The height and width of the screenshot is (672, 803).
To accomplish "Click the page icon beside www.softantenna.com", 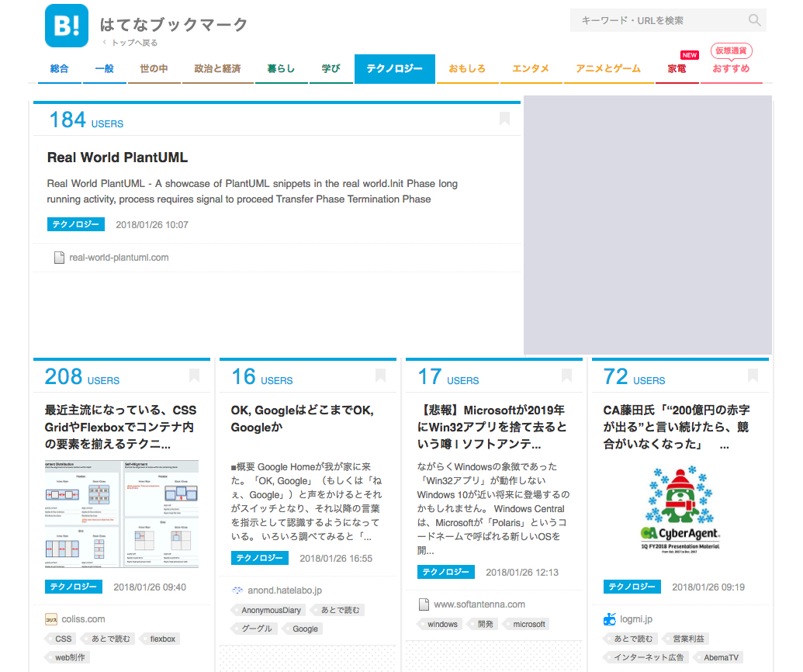I will click(424, 604).
